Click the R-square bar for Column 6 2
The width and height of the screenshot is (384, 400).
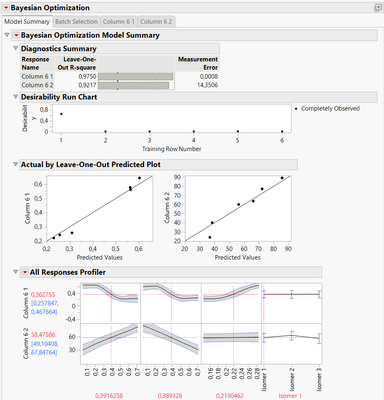(134, 85)
